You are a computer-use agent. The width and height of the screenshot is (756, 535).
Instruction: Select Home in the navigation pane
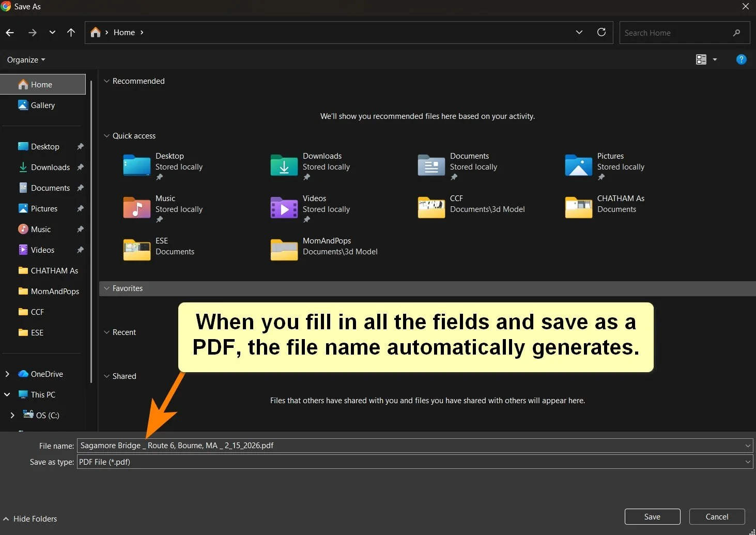click(x=43, y=84)
